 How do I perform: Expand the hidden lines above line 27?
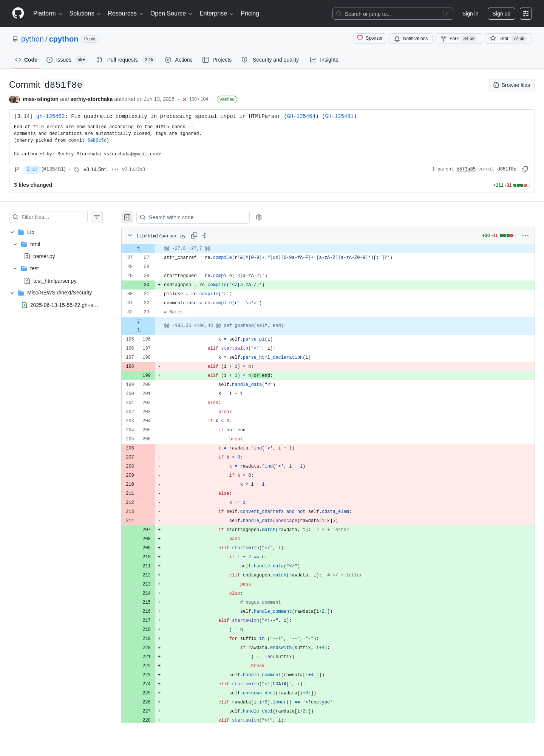(138, 248)
